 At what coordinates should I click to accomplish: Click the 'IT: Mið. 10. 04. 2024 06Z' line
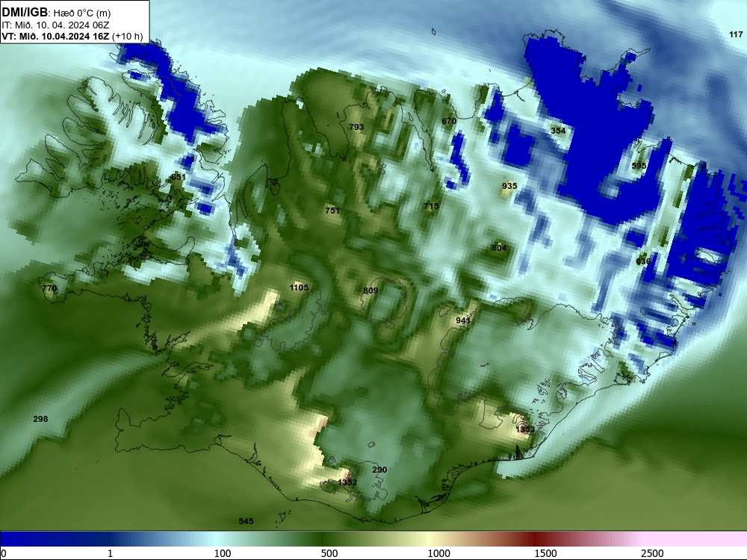[55, 25]
